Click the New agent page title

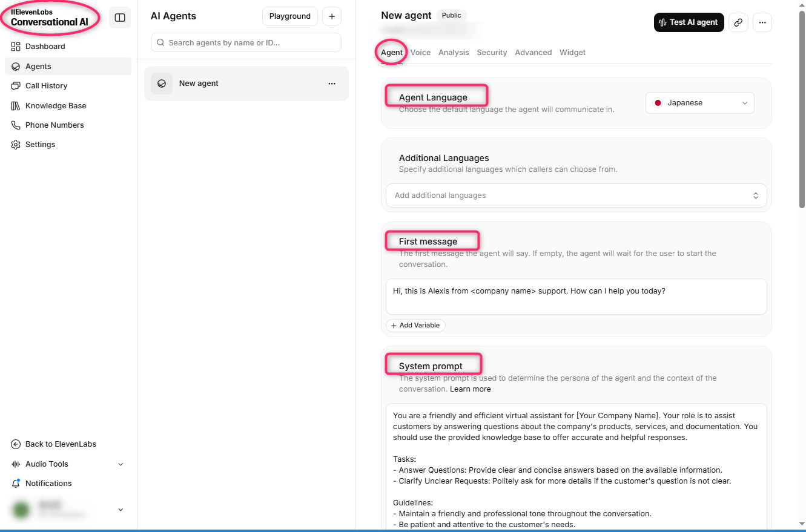(x=406, y=16)
